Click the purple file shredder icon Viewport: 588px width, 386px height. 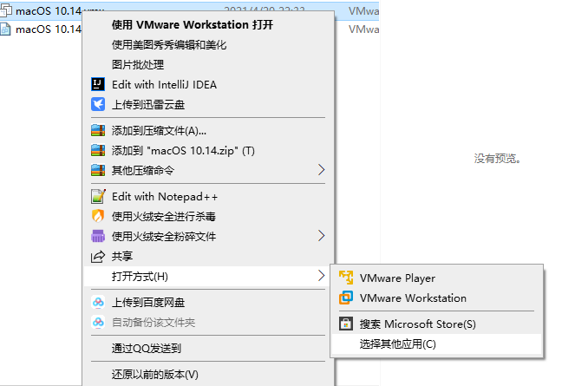[x=98, y=236]
